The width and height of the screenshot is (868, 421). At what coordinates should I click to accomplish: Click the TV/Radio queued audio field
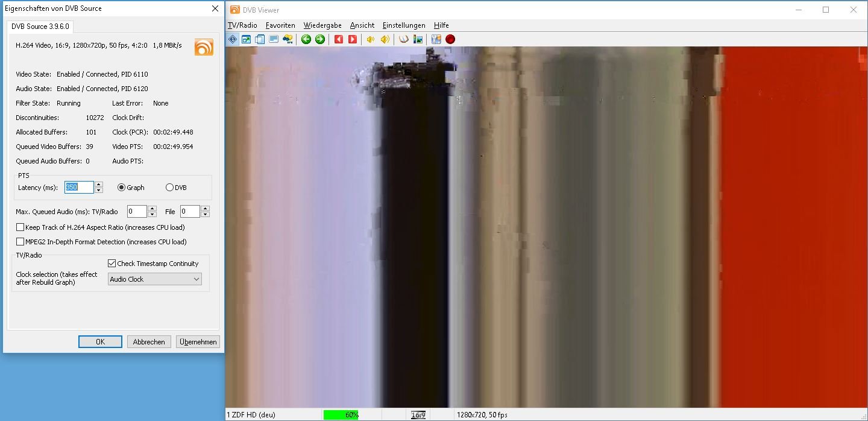pyautogui.click(x=137, y=212)
